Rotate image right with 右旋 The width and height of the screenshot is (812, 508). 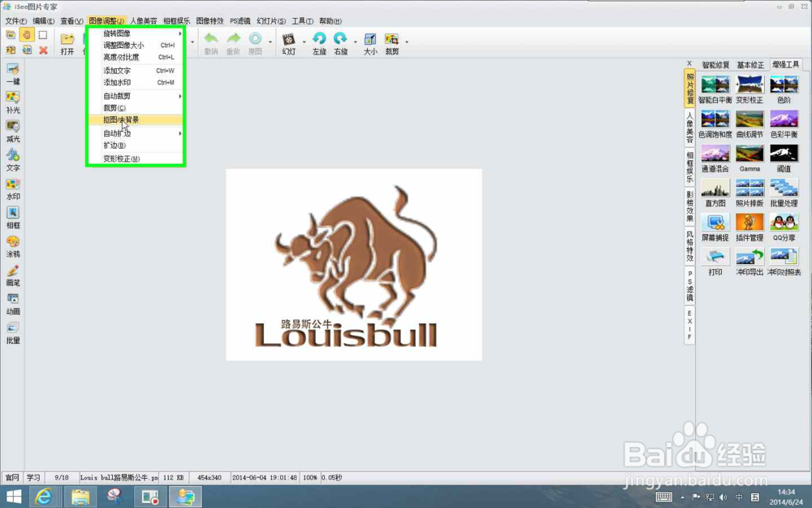point(341,44)
